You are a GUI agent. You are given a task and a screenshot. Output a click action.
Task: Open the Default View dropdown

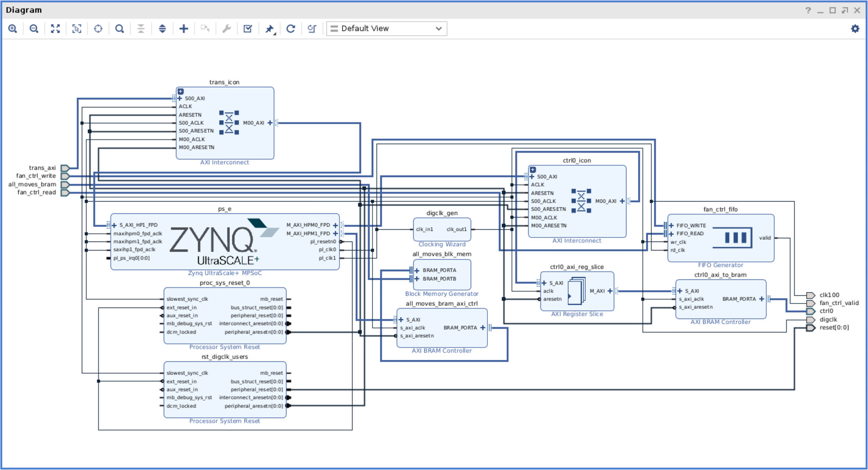point(386,29)
